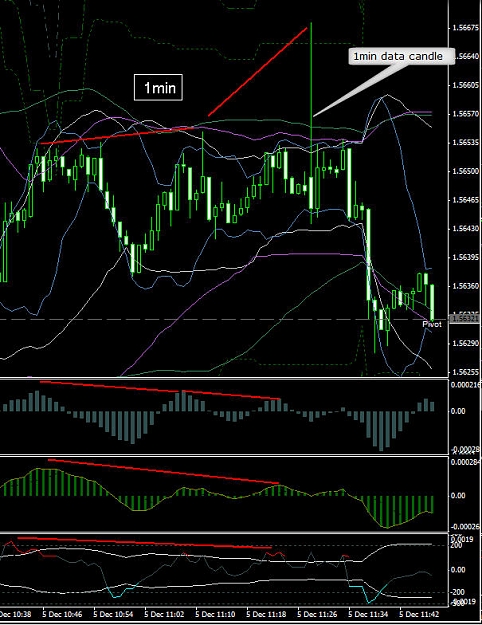The height and width of the screenshot is (625, 482).
Task: Select the 1.56290 price axis label
Action: (466, 343)
